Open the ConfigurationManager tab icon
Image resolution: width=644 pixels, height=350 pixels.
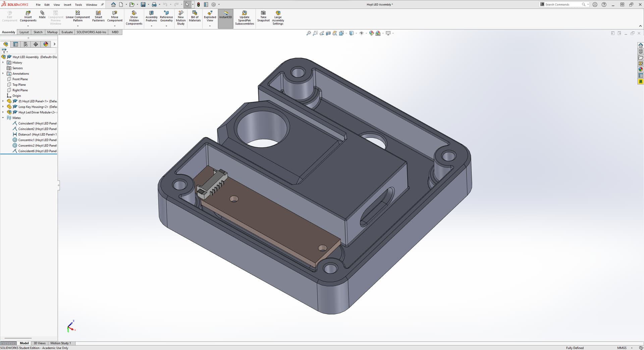coord(25,44)
